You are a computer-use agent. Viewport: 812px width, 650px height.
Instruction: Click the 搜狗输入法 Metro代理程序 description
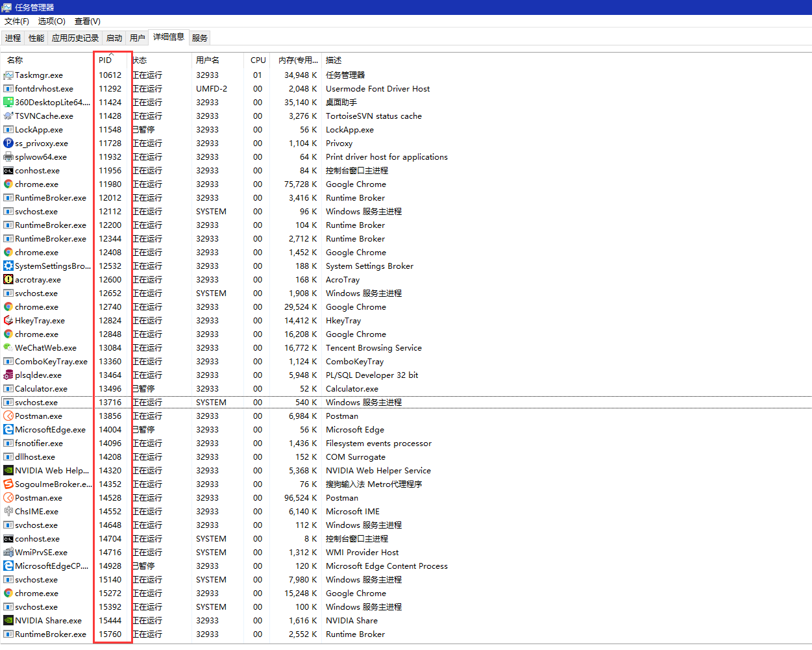tap(374, 484)
